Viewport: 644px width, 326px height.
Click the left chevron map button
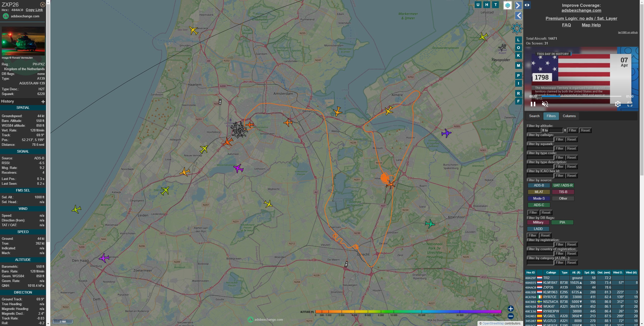click(518, 16)
